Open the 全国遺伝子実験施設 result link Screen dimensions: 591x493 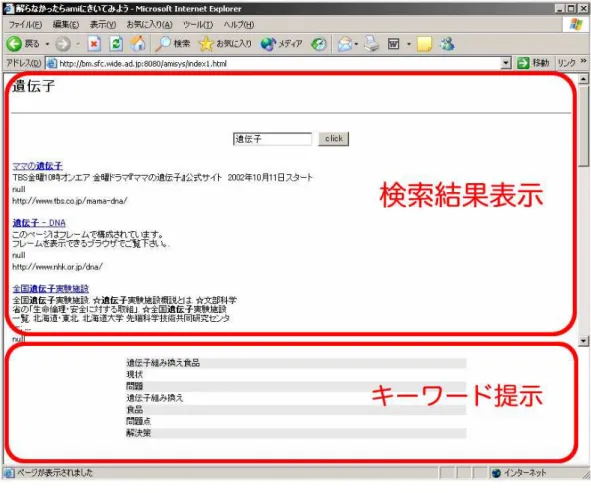coord(51,289)
